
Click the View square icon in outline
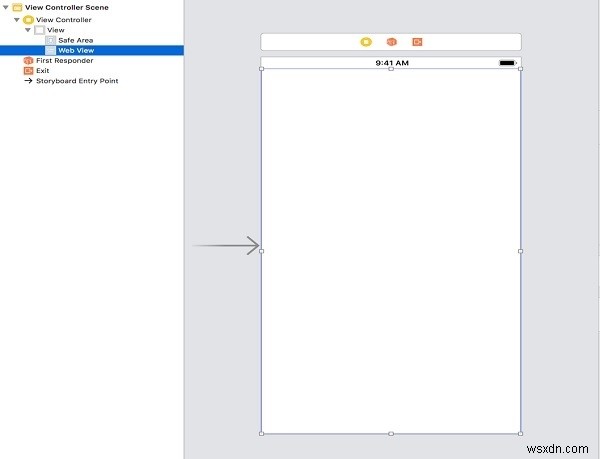pyautogui.click(x=39, y=30)
